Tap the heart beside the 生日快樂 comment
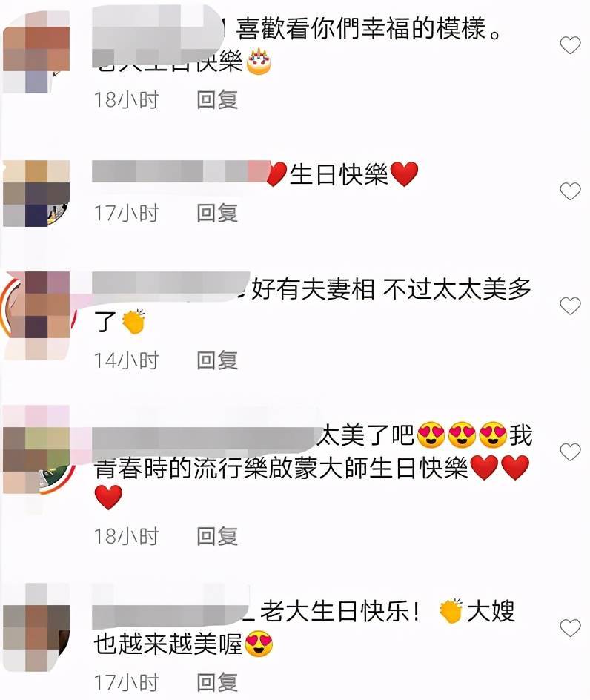 (x=570, y=191)
